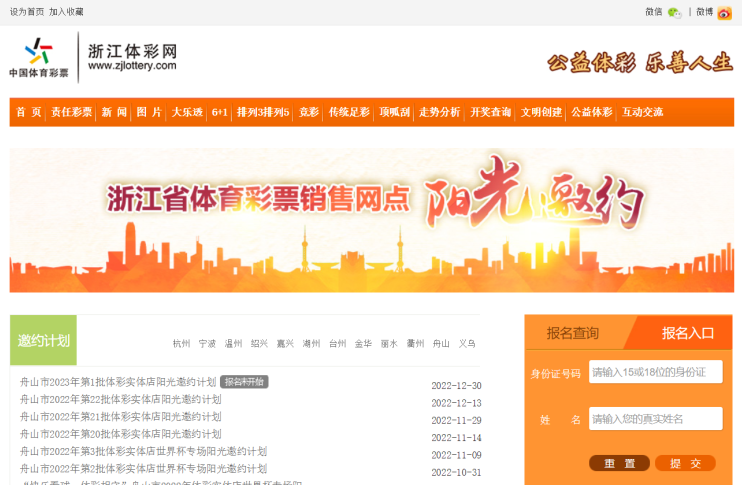Click the 重置 button
Image resolution: width=742 pixels, height=485 pixels.
[619, 463]
